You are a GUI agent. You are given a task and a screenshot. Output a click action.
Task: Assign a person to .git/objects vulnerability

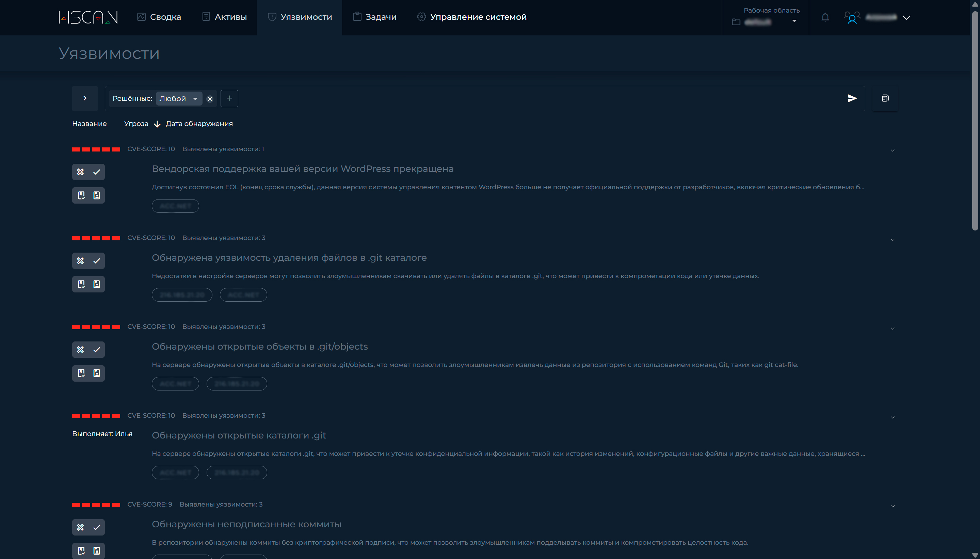tap(97, 373)
